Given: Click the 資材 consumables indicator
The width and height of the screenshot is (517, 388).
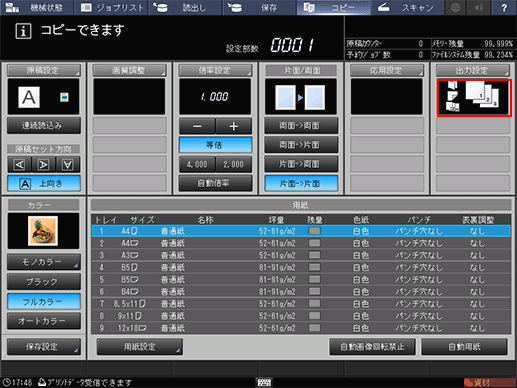Looking at the screenshot, I should 489,382.
